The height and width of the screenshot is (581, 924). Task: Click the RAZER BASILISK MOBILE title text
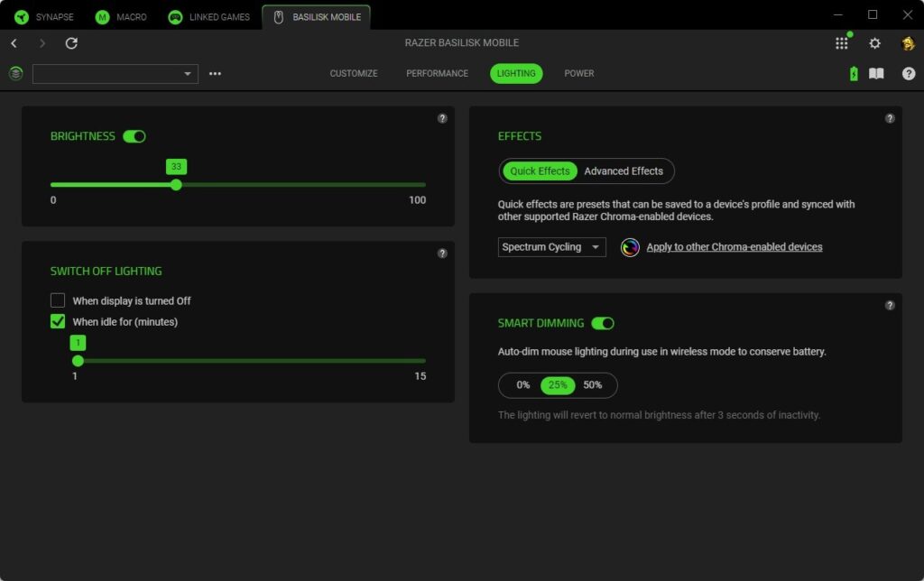pos(462,43)
